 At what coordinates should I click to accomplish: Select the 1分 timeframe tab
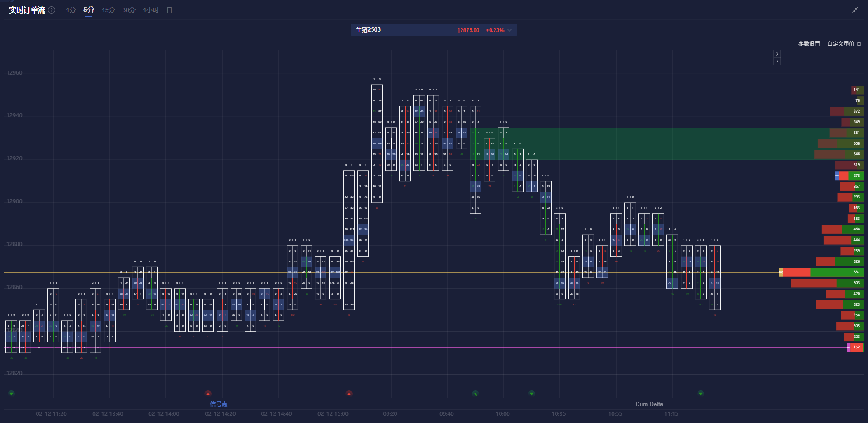coord(71,10)
